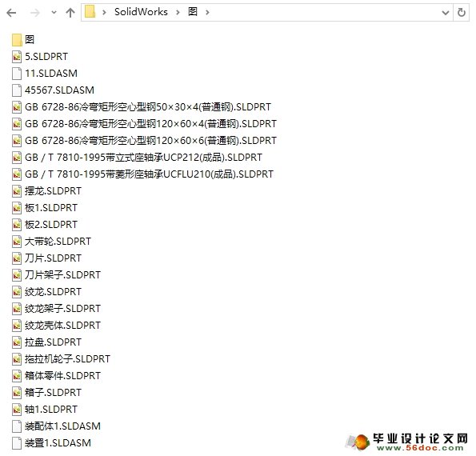Select the 图 folder name
476x456 pixels.
(30, 39)
